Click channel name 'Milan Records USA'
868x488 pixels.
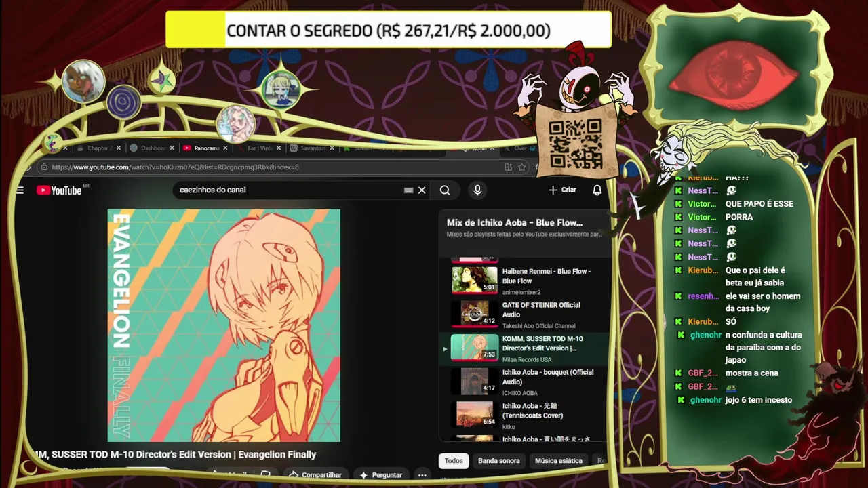click(x=527, y=360)
